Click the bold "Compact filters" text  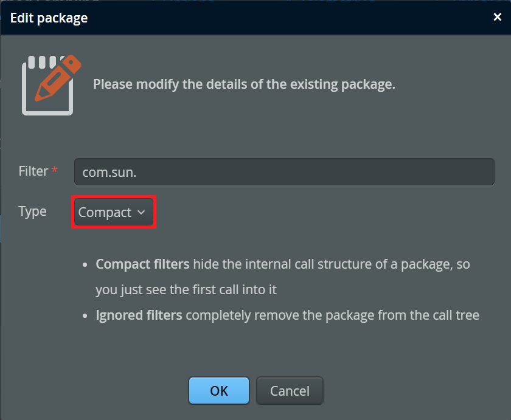point(143,265)
